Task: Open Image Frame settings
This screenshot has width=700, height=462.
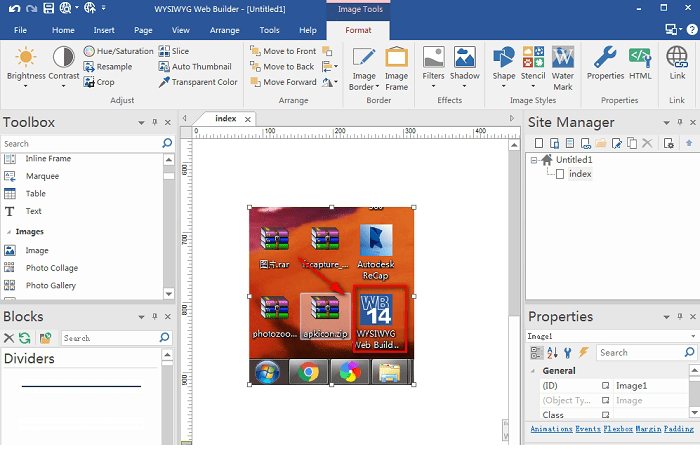Action: click(396, 68)
